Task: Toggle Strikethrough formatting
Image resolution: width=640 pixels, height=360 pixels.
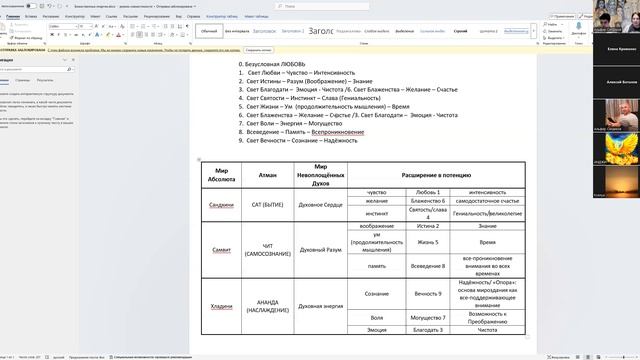Action: coord(76,35)
